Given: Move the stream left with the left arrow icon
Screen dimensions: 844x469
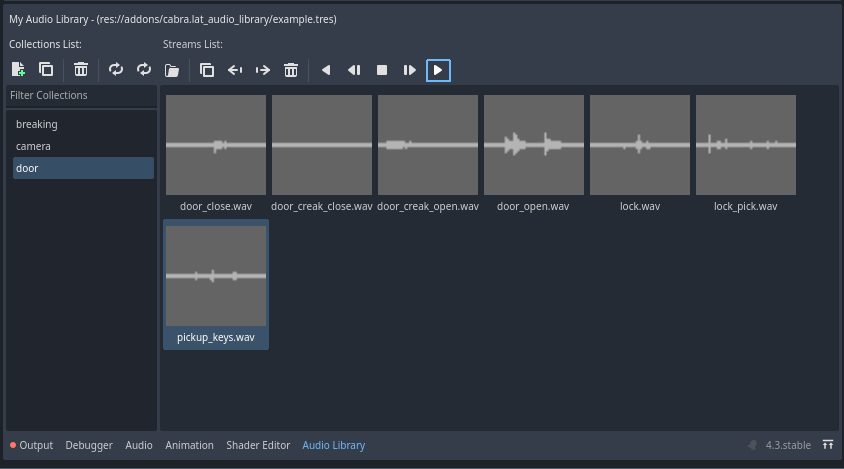Looking at the screenshot, I should [235, 70].
